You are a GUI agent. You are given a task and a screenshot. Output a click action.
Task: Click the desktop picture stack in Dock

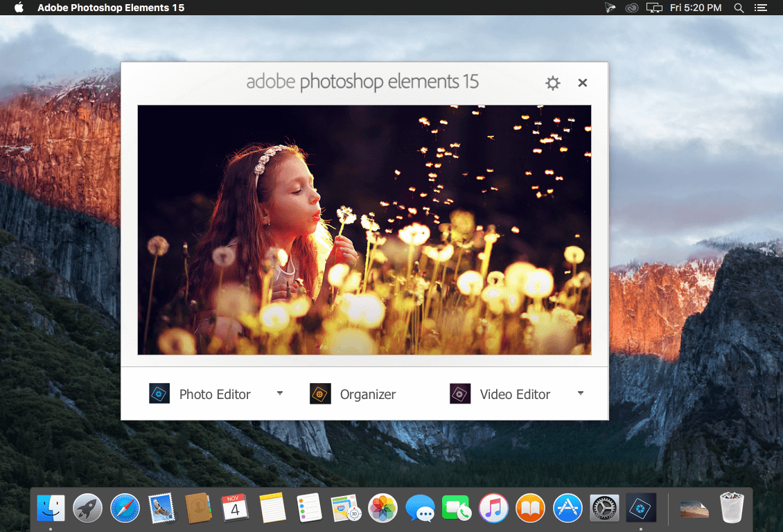click(694, 509)
